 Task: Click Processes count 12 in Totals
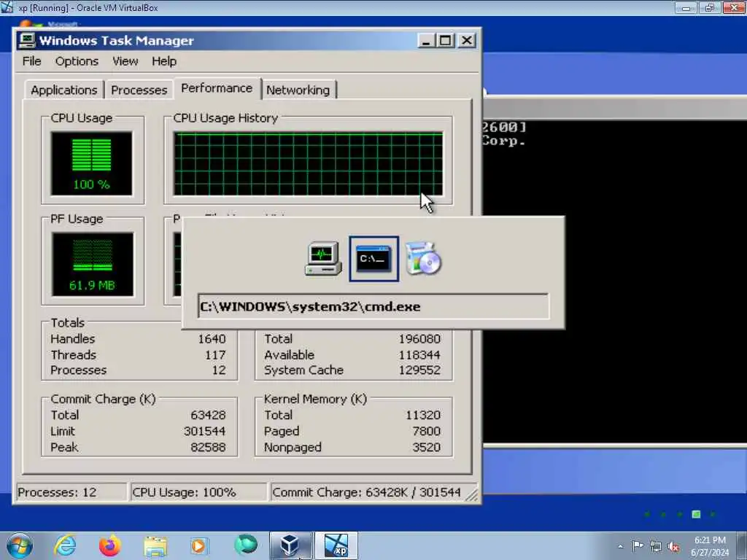219,370
